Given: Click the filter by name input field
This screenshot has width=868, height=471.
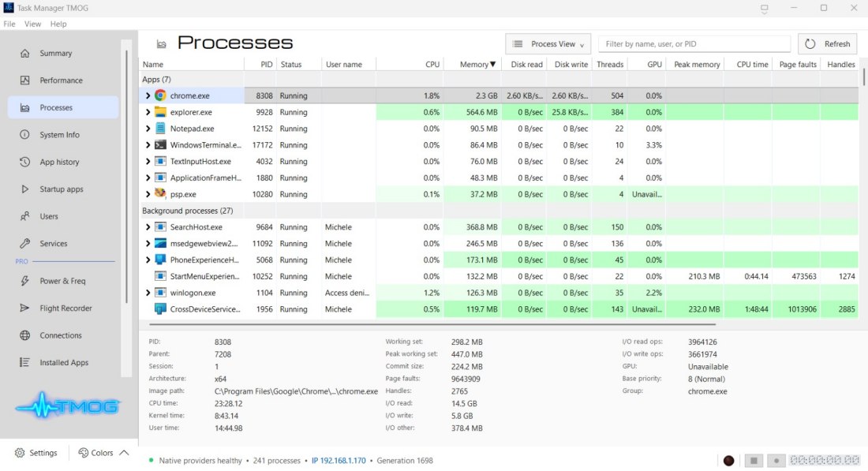Looking at the screenshot, I should pos(694,43).
